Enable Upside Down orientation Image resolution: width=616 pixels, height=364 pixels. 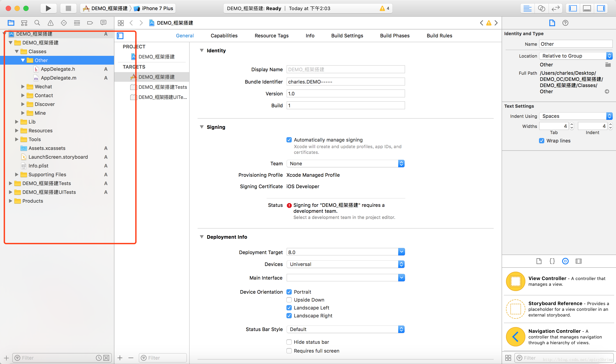(x=289, y=300)
